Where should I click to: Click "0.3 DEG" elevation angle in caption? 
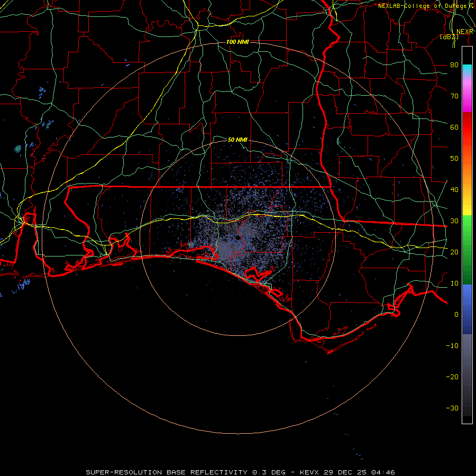(269, 472)
